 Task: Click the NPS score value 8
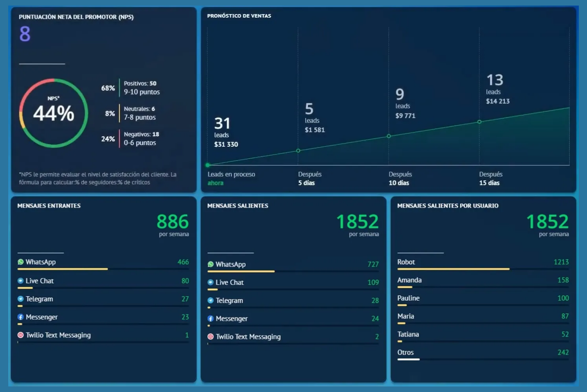click(25, 34)
